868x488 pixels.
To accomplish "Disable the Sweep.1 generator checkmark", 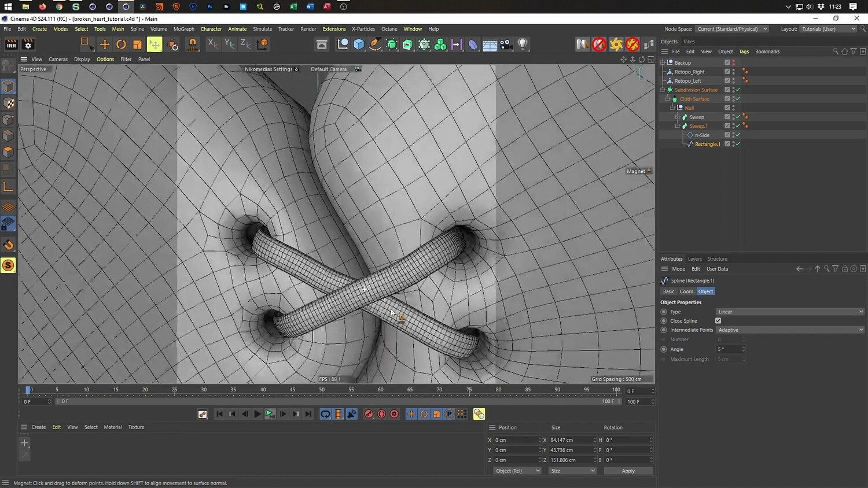I will 738,126.
